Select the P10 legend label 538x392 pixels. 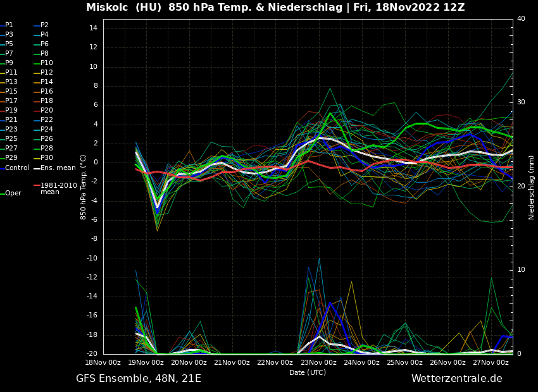[47, 63]
